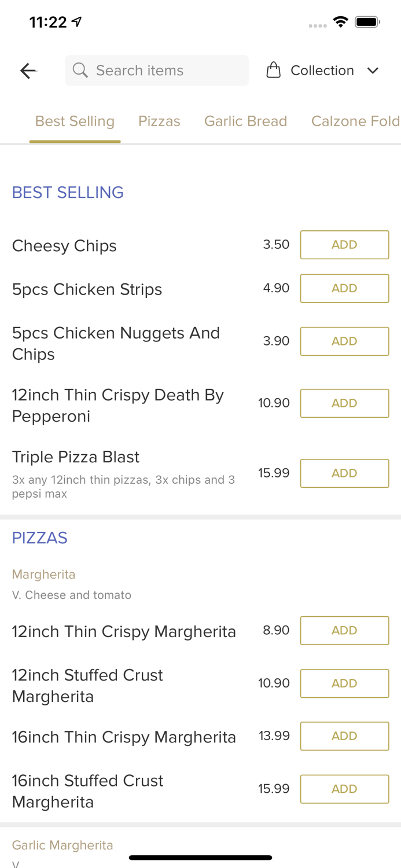
Task: Open the Garlic Bread tab
Action: 245,121
